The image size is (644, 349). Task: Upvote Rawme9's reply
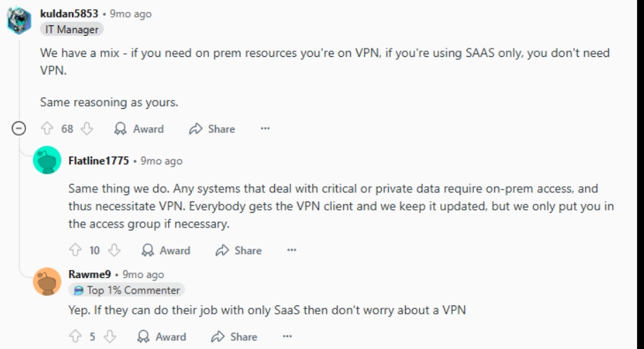point(75,336)
